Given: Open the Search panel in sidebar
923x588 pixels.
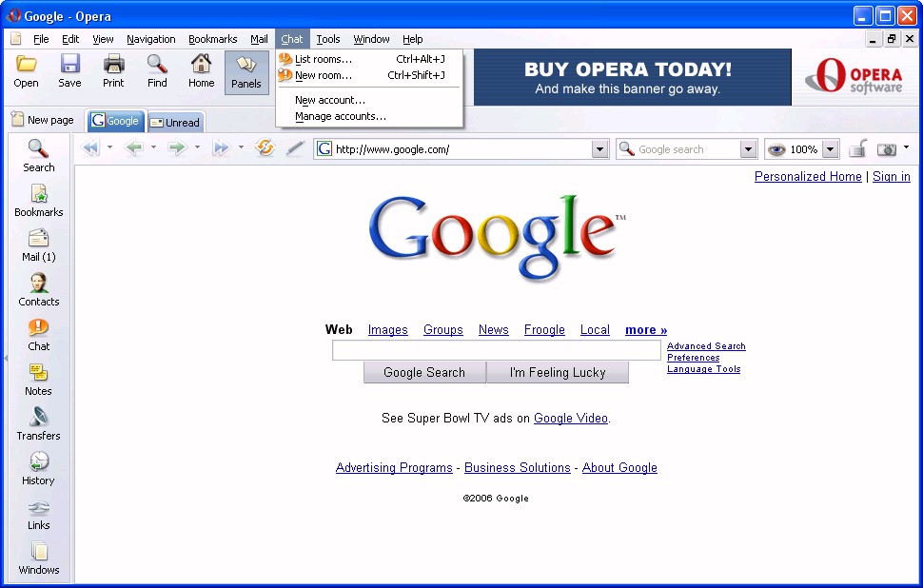Looking at the screenshot, I should 38,155.
